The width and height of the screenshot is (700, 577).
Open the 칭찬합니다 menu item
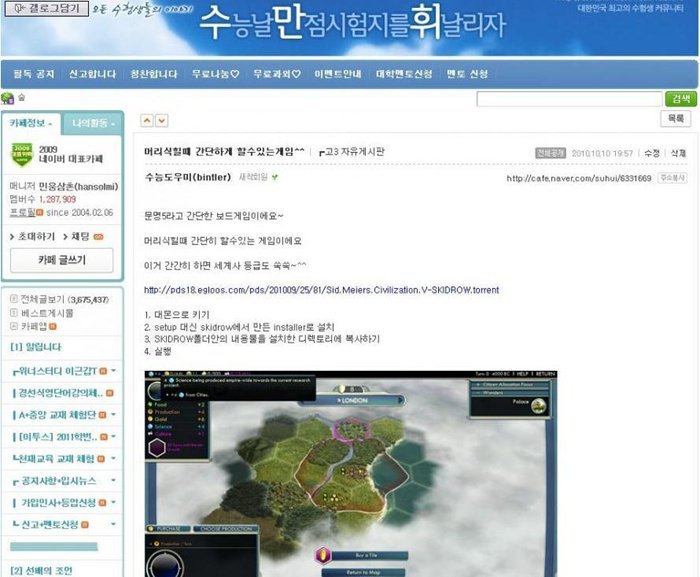[154, 74]
